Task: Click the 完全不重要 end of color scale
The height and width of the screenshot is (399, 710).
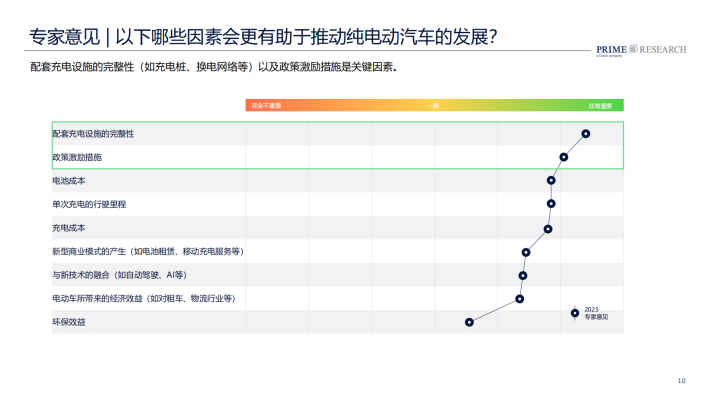Action: click(x=266, y=106)
